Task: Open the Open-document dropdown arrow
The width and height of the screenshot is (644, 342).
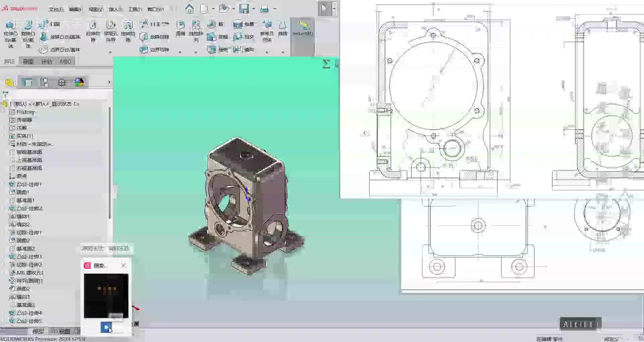Action: pos(233,9)
